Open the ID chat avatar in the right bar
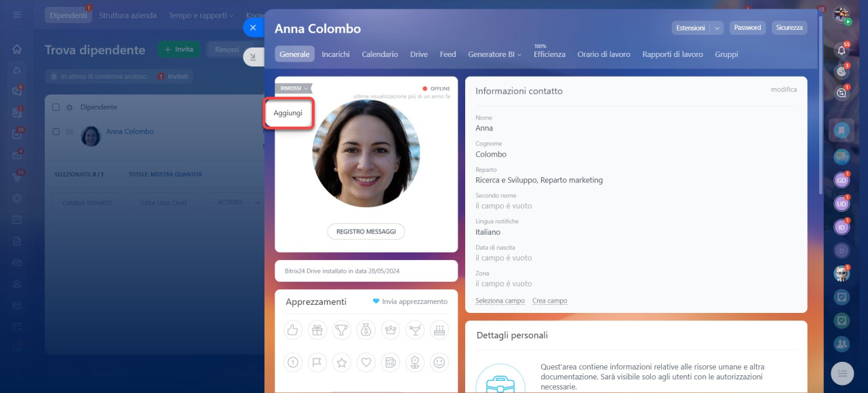Image resolution: width=868 pixels, height=393 pixels. tap(842, 227)
